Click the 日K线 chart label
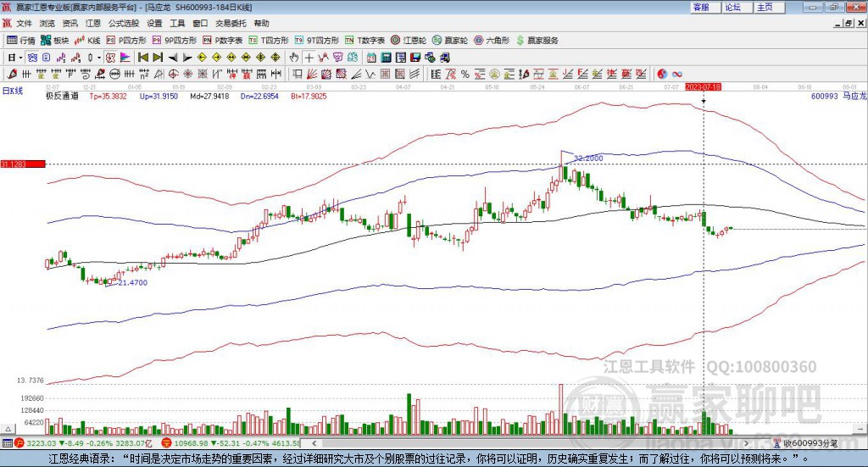Viewport: 868px width, 467px height. point(13,91)
